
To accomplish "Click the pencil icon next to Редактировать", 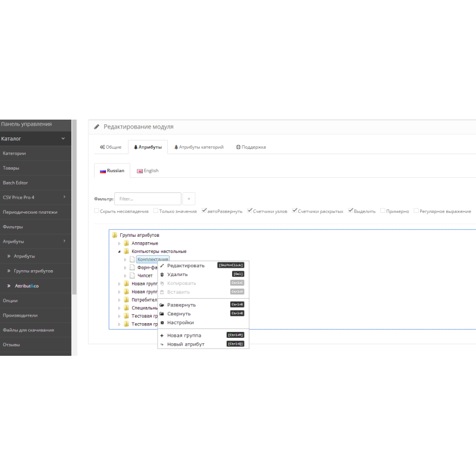I will point(162,265).
